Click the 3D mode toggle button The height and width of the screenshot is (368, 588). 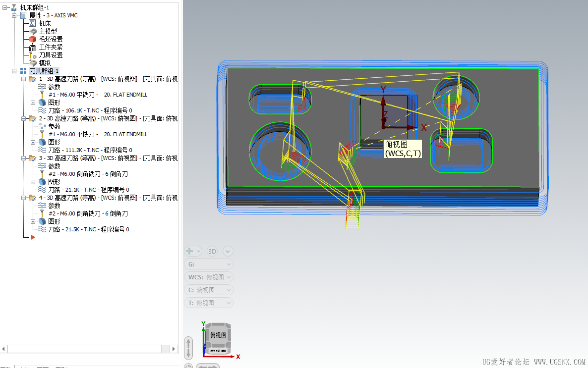212,251
